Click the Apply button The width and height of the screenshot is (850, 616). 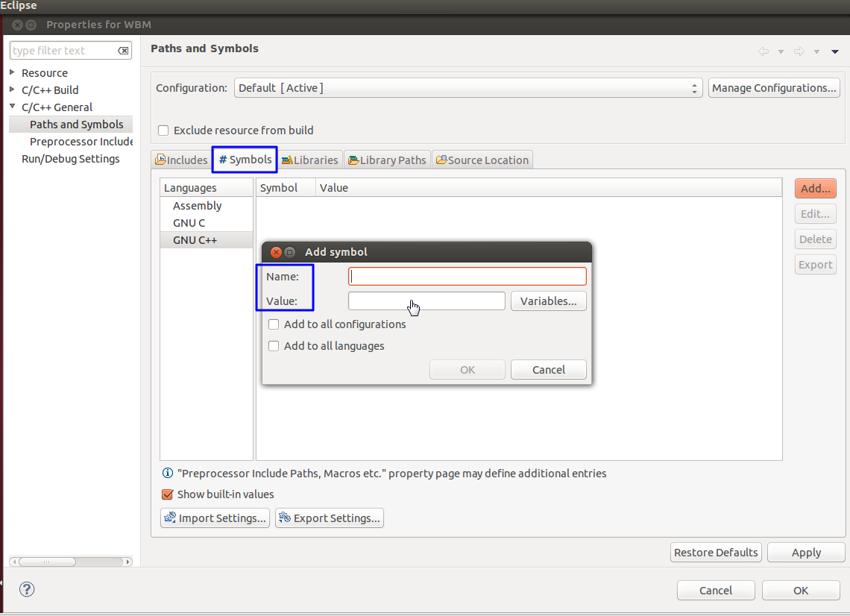click(x=806, y=553)
